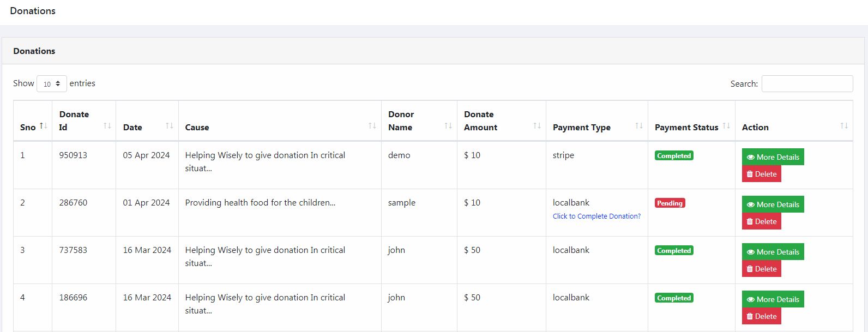Sort by Donor Name column arrows

pyautogui.click(x=448, y=126)
